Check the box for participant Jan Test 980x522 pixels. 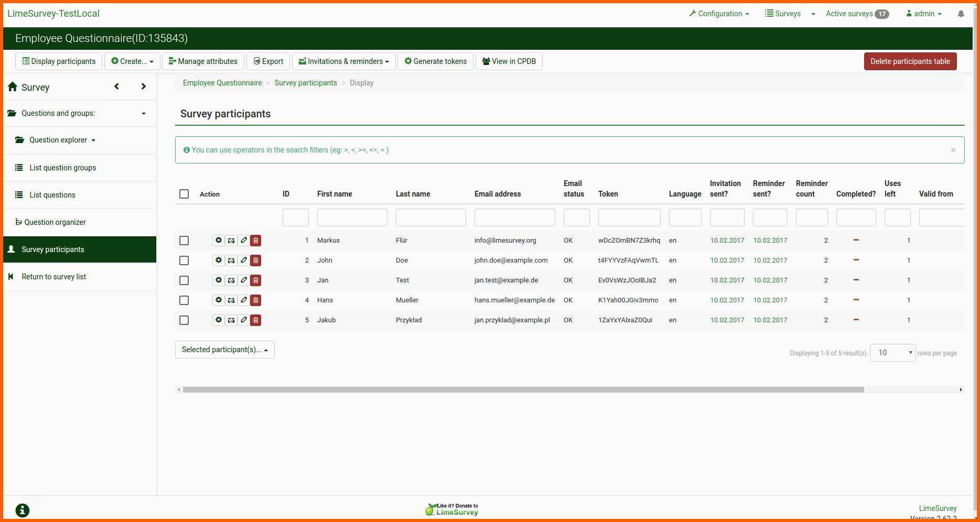click(184, 280)
